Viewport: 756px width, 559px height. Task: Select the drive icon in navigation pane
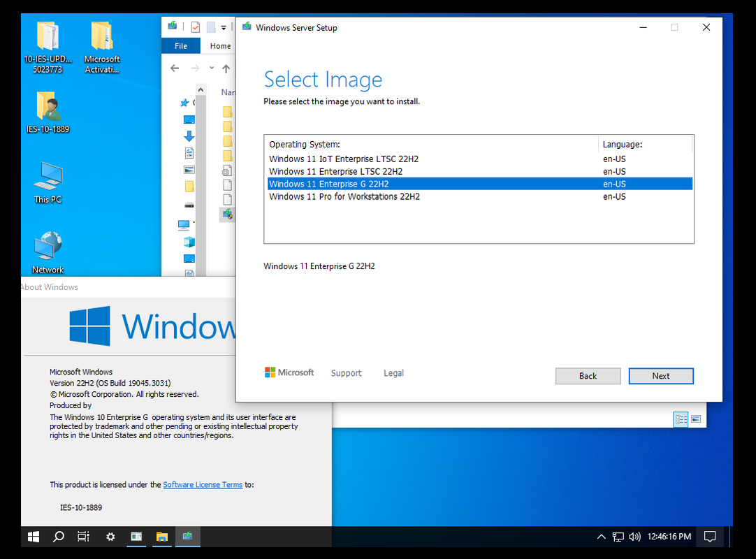(189, 205)
